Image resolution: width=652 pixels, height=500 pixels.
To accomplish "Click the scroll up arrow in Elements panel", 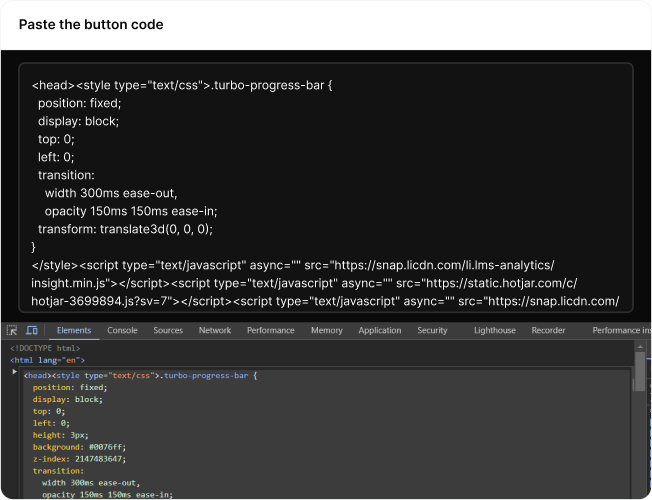I will tap(640, 346).
